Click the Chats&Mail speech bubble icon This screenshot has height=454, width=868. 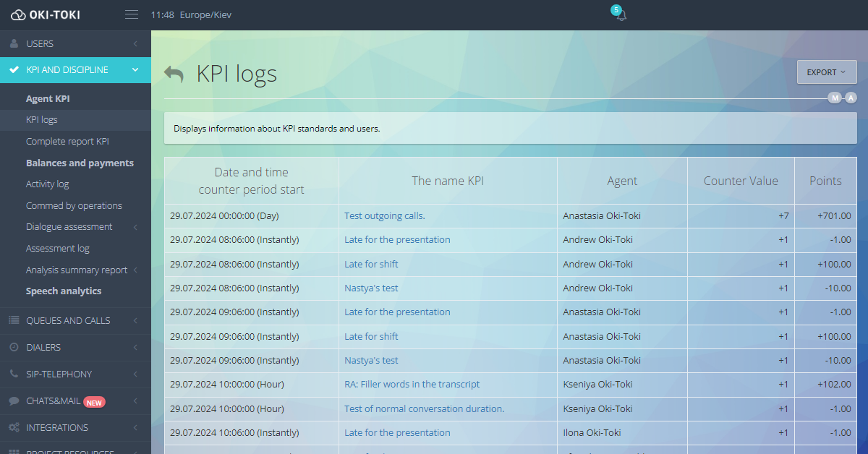14,401
